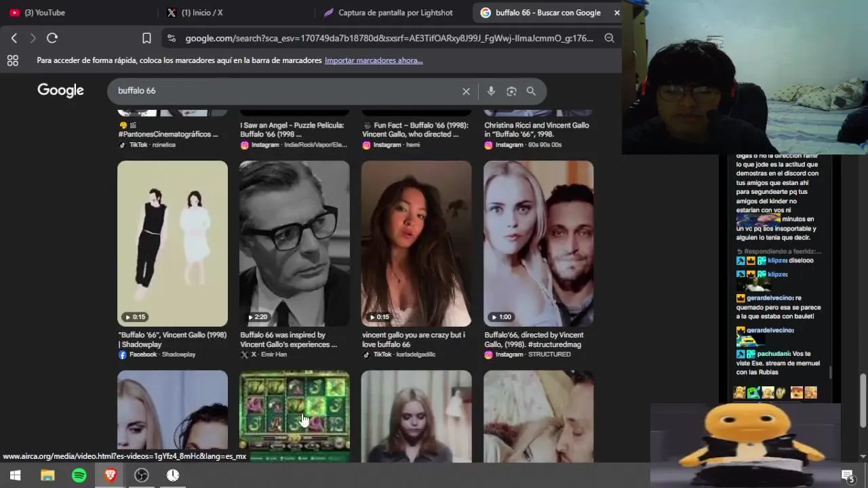
Task: Click the Instagram · STRUCTURED source label
Action: 528,354
